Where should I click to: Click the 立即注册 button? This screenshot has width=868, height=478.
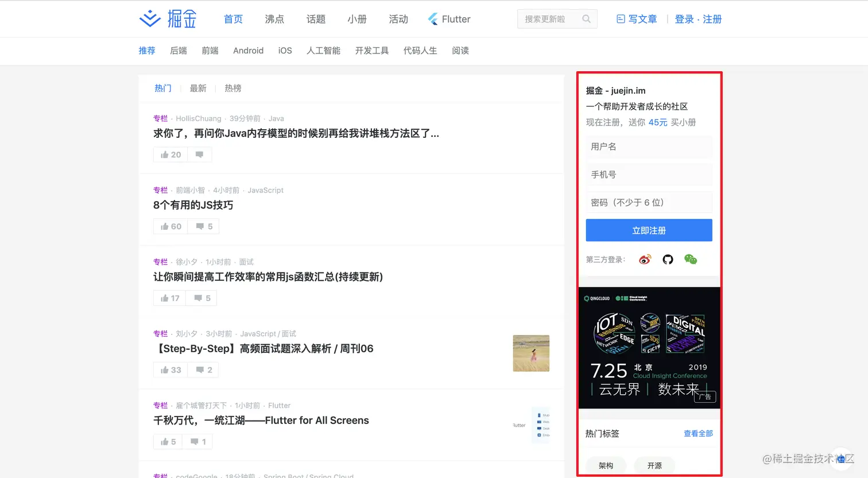click(649, 230)
